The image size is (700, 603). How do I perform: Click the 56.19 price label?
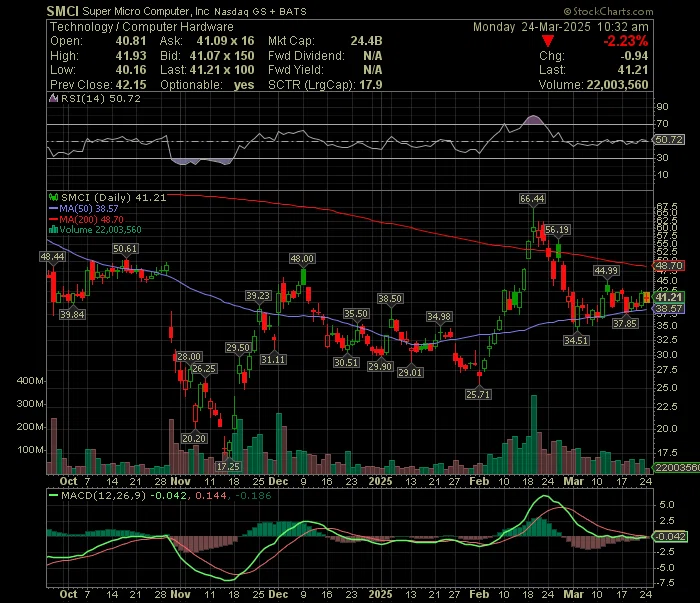[557, 230]
